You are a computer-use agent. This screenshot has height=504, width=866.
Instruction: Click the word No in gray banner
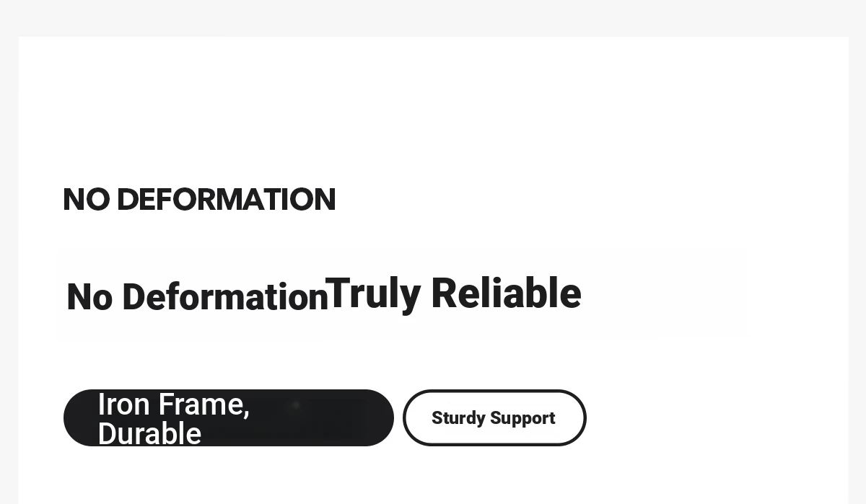tap(89, 298)
